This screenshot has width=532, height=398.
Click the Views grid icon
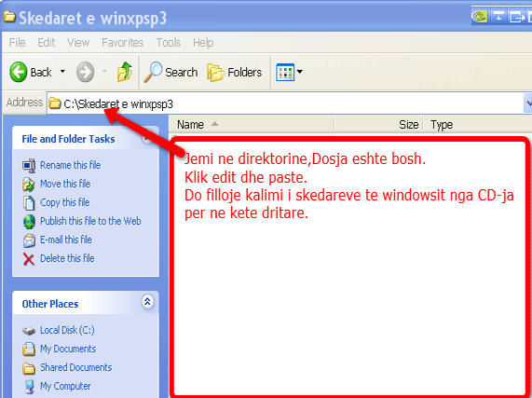[285, 72]
